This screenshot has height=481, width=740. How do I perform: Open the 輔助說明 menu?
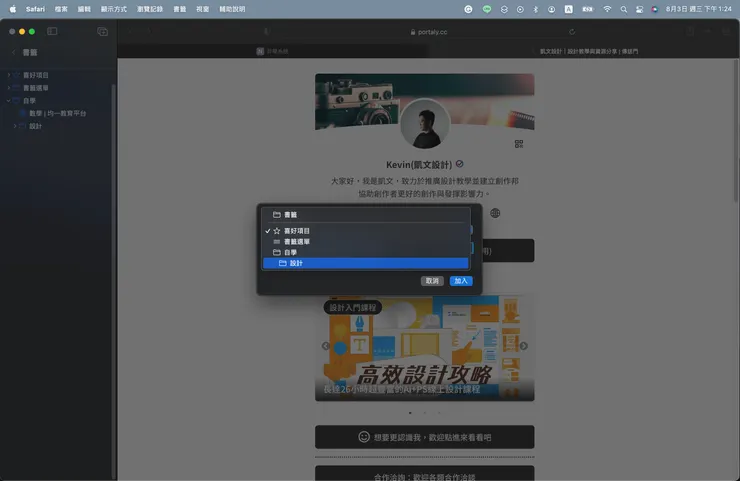point(232,9)
